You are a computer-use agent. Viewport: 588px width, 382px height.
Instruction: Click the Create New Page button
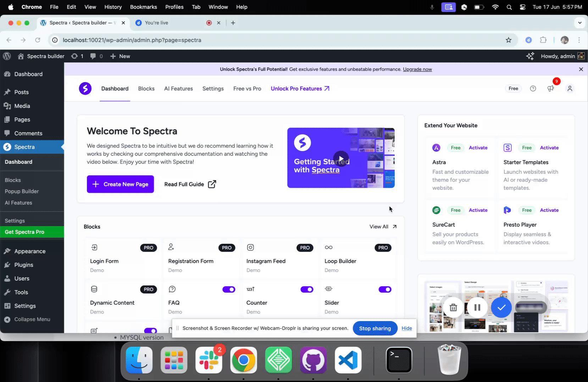tap(120, 184)
